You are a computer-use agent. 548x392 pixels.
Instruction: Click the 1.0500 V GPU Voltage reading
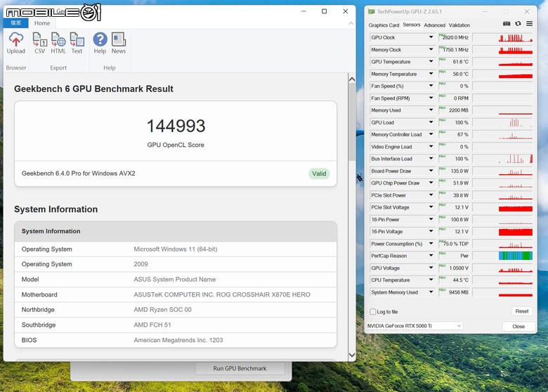(459, 268)
